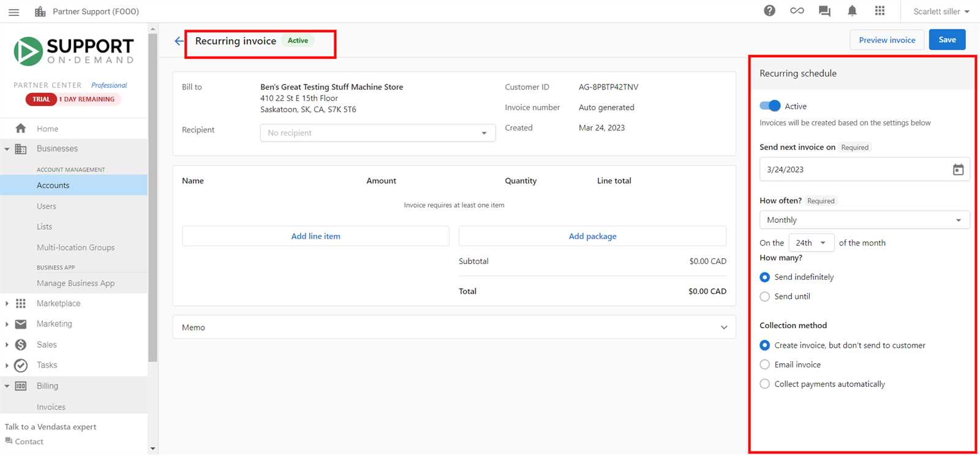
Task: Click Preview invoice
Action: coord(887,40)
